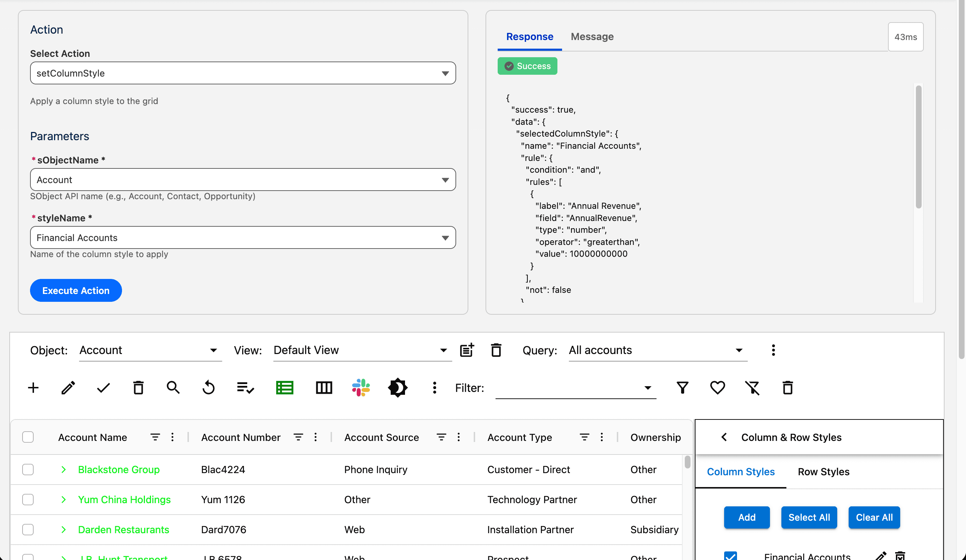The width and height of the screenshot is (966, 560).
Task: Click the dark mode theme icon
Action: pos(397,388)
